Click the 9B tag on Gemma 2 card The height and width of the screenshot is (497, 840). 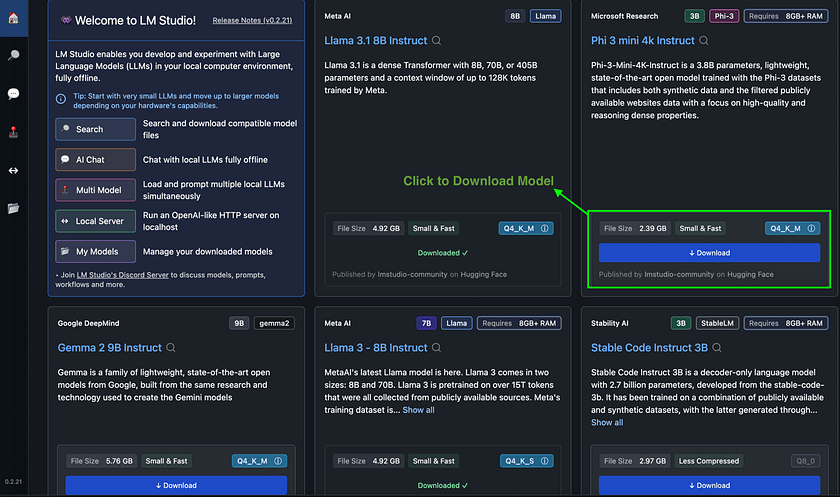pyautogui.click(x=239, y=323)
